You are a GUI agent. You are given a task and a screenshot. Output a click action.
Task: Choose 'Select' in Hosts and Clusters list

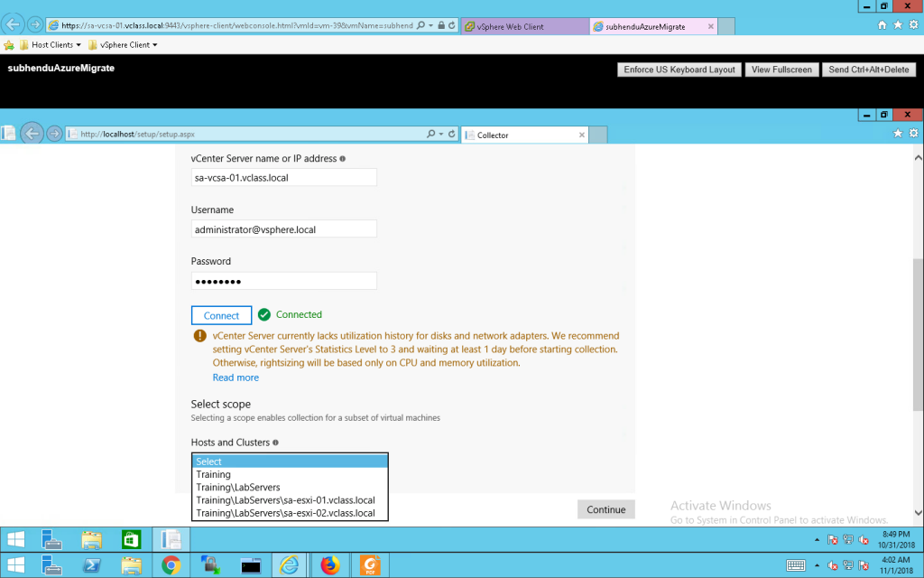(x=290, y=461)
